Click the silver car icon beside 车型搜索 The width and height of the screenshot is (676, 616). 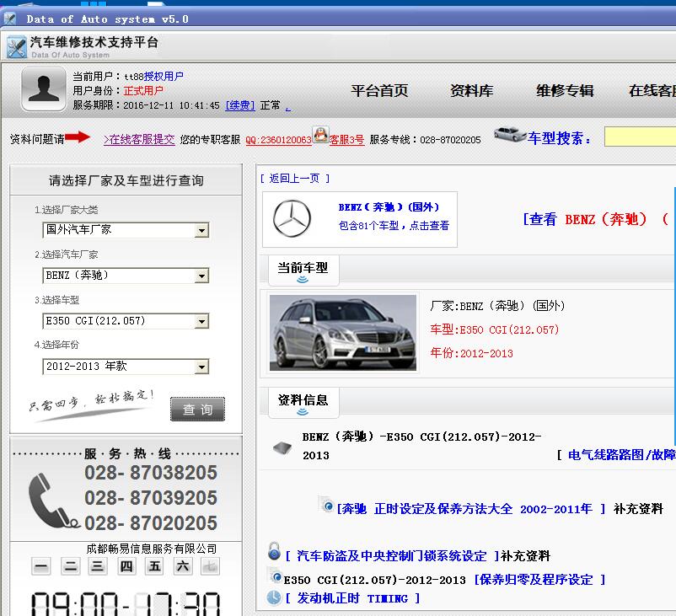pyautogui.click(x=509, y=135)
